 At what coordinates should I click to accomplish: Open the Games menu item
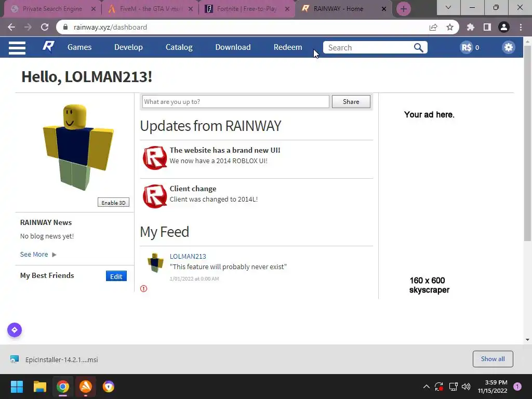79,47
